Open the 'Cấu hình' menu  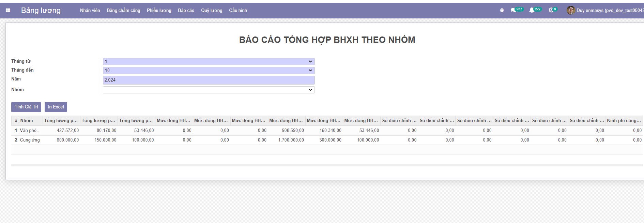click(238, 11)
